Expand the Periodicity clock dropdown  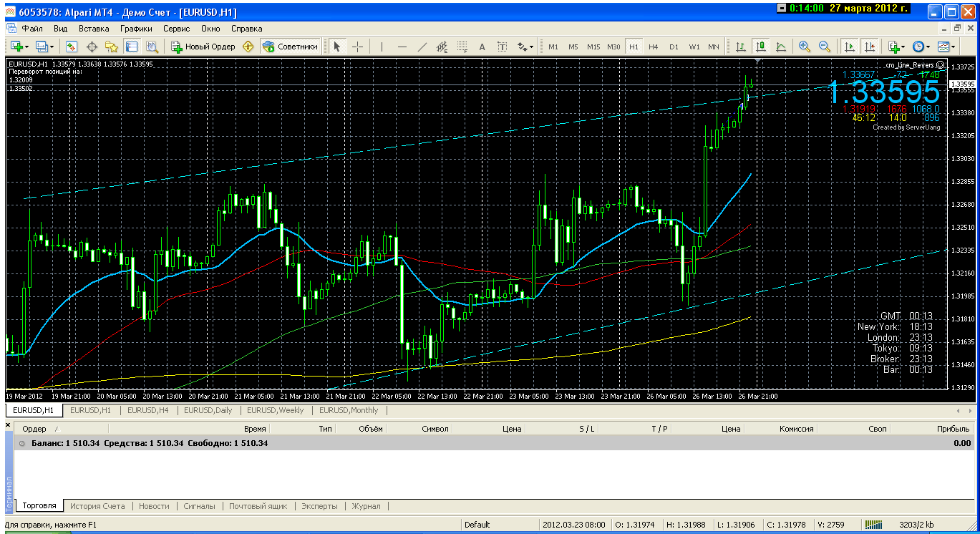tap(921, 47)
